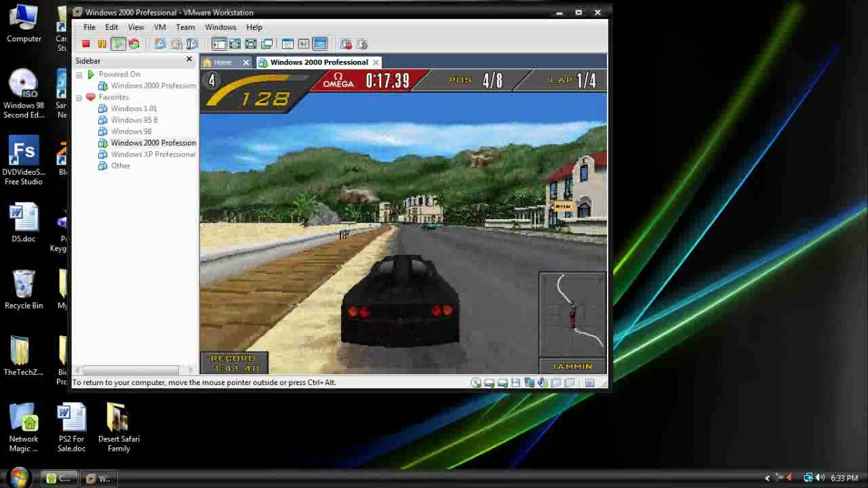The width and height of the screenshot is (868, 488).
Task: Open the Recycle Bin desktop icon
Action: (x=24, y=290)
